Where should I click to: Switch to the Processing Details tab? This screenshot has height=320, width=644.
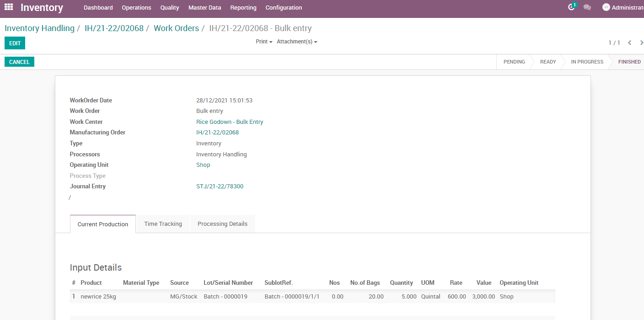[x=222, y=224]
